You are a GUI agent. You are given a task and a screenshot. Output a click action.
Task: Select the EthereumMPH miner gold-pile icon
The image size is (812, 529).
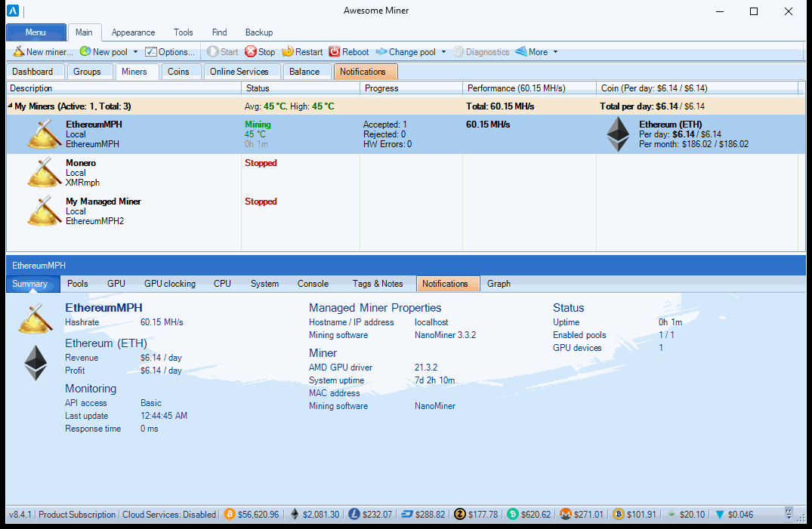coord(44,134)
